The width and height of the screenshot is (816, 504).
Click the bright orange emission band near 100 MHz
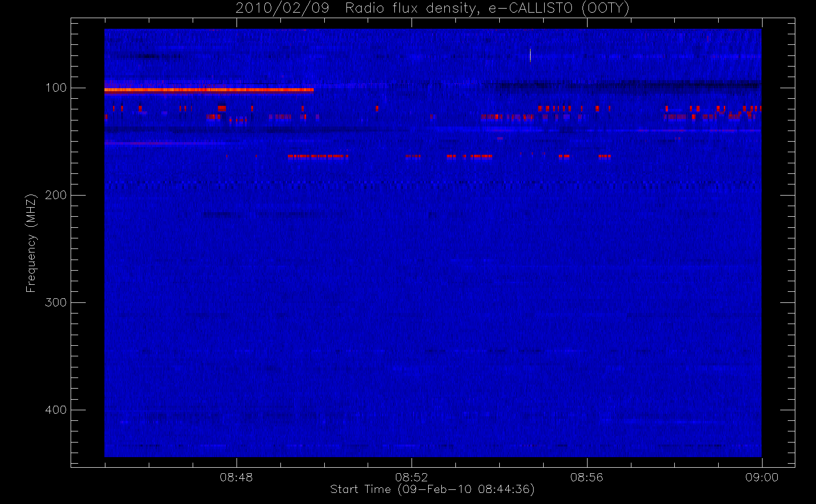[x=209, y=90]
